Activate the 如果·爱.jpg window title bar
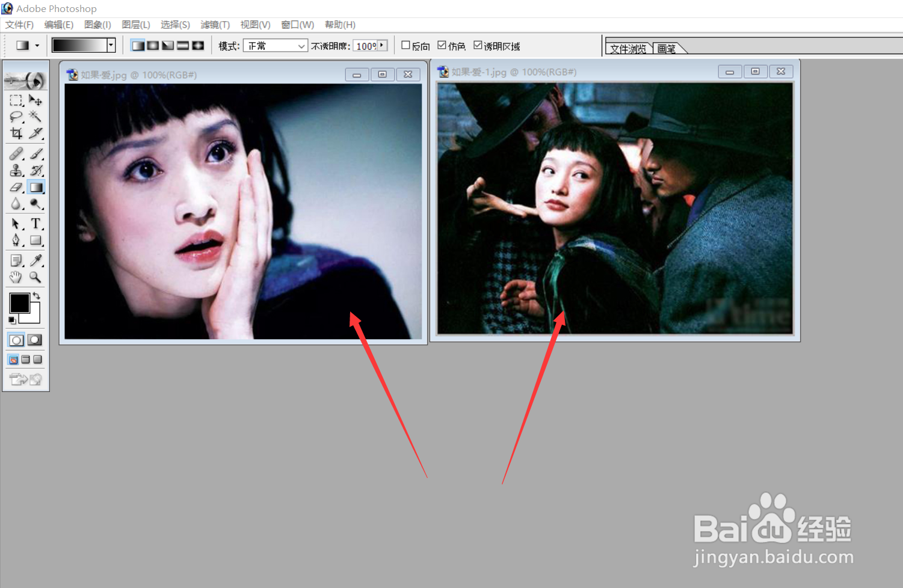Viewport: 903px width, 588px height. pos(244,75)
